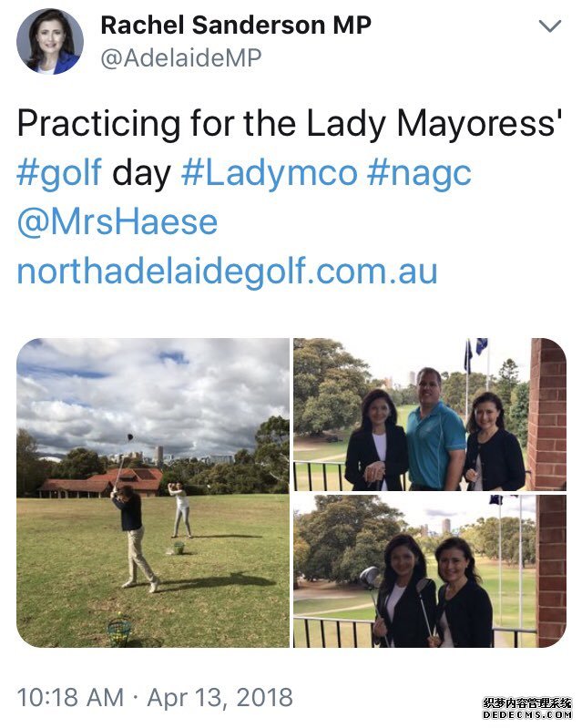Viewport: 582px width, 728px height.
Task: Click the man in the blue polo shirt
Action: (x=434, y=429)
